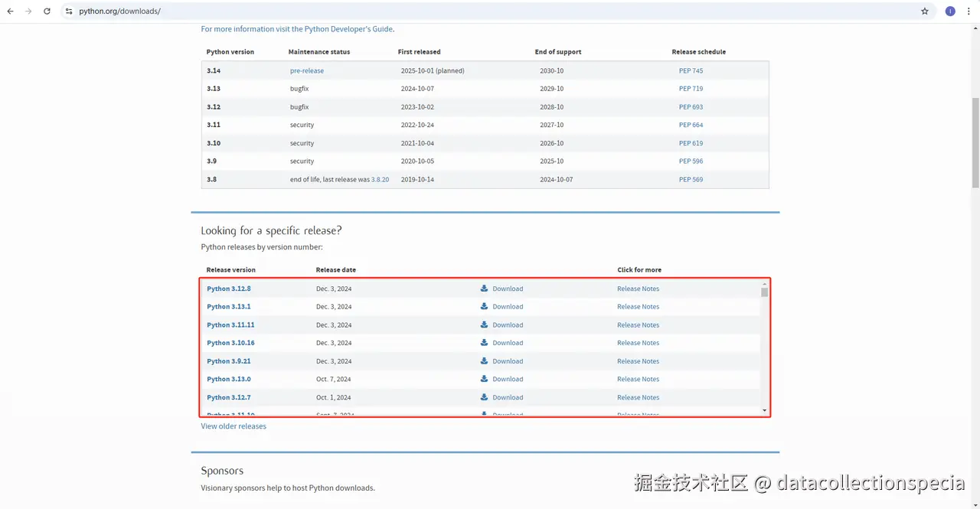
Task: Click download icon for Python 3.13.1
Action: click(x=484, y=306)
